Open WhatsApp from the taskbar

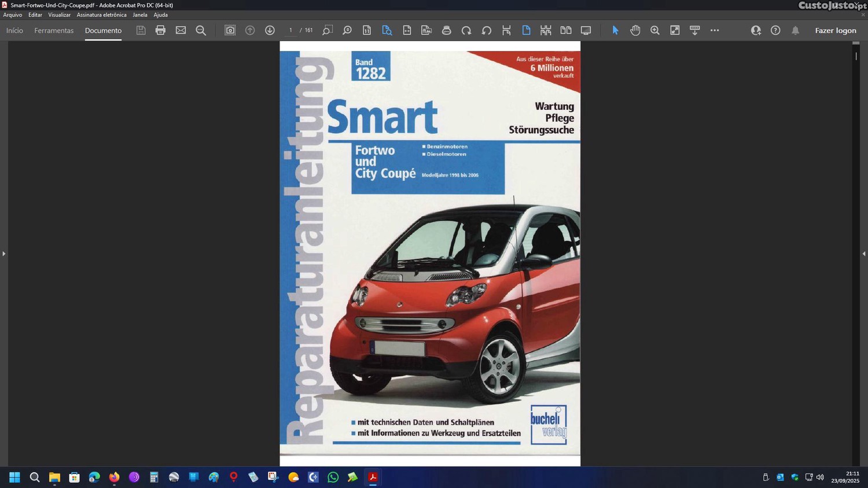pos(333,477)
